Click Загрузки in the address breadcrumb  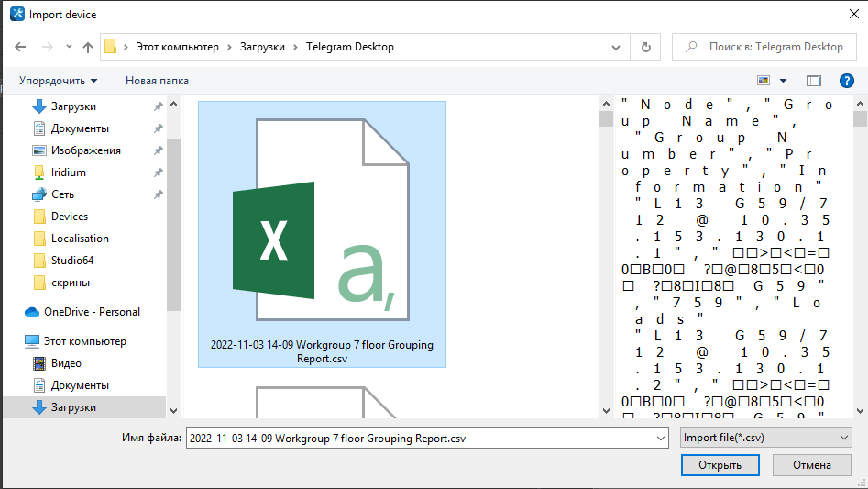(263, 47)
